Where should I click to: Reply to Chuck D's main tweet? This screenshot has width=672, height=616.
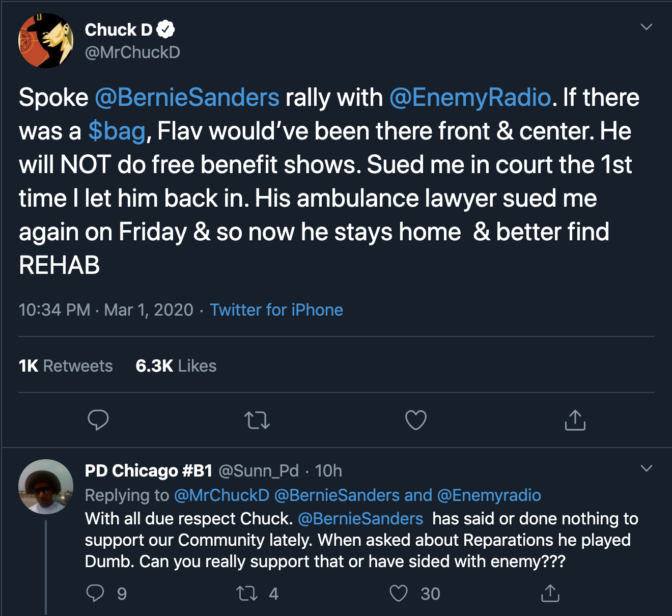(98, 420)
